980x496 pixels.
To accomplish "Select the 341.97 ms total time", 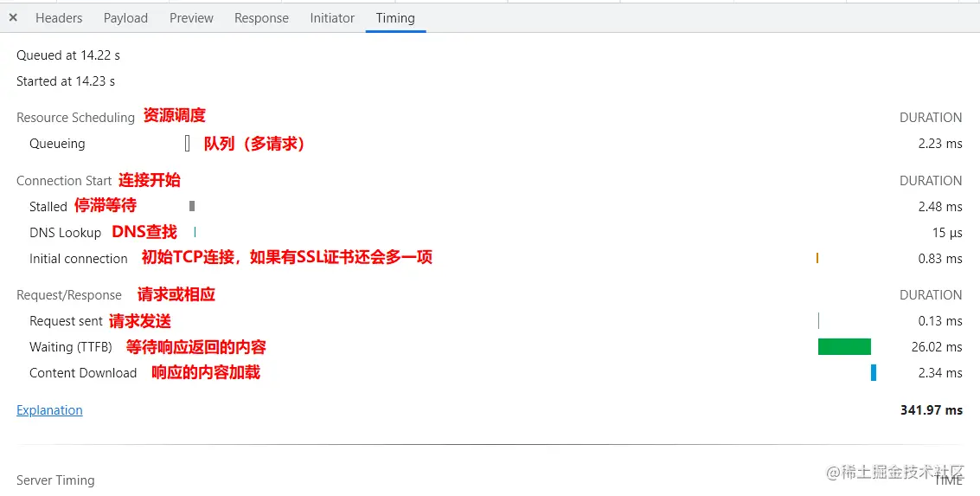I will (x=932, y=410).
